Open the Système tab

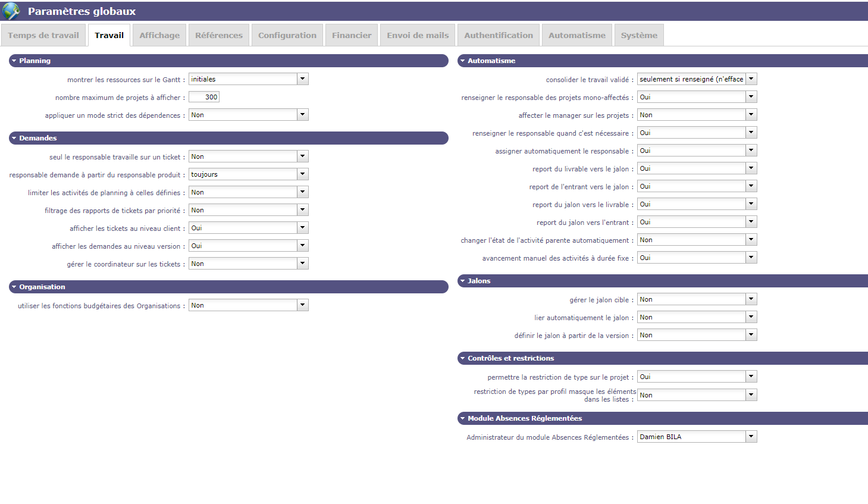(x=639, y=35)
